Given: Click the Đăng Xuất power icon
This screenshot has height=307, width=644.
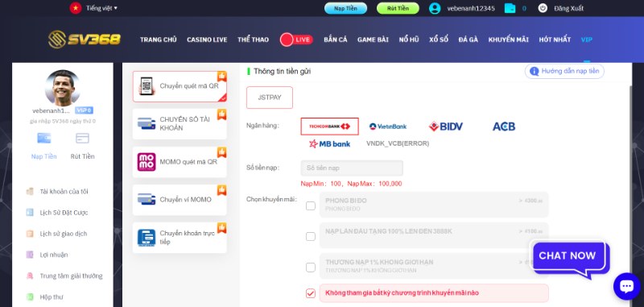Looking at the screenshot, I should tap(543, 8).
